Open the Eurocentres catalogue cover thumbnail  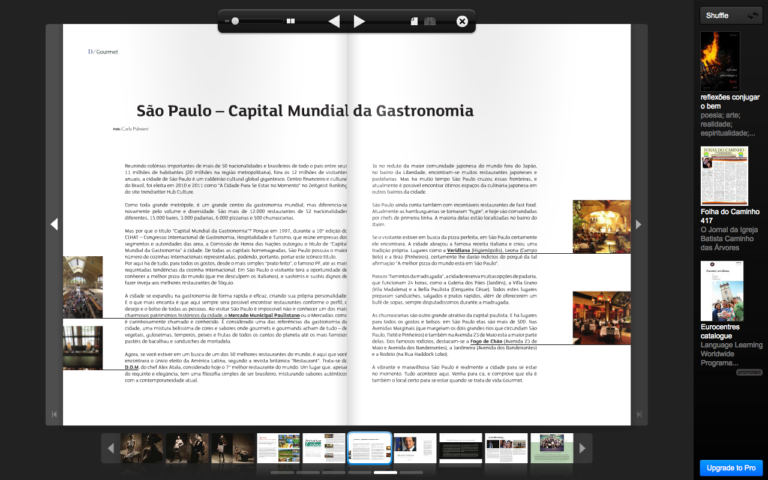coord(722,291)
